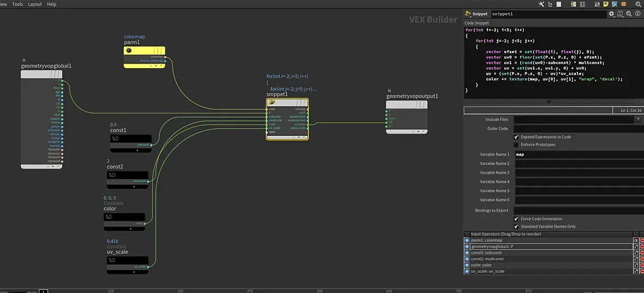Viewport: 644px width, 293px height.
Task: Open the Houdini H help dropdown icon
Action: click(620, 14)
